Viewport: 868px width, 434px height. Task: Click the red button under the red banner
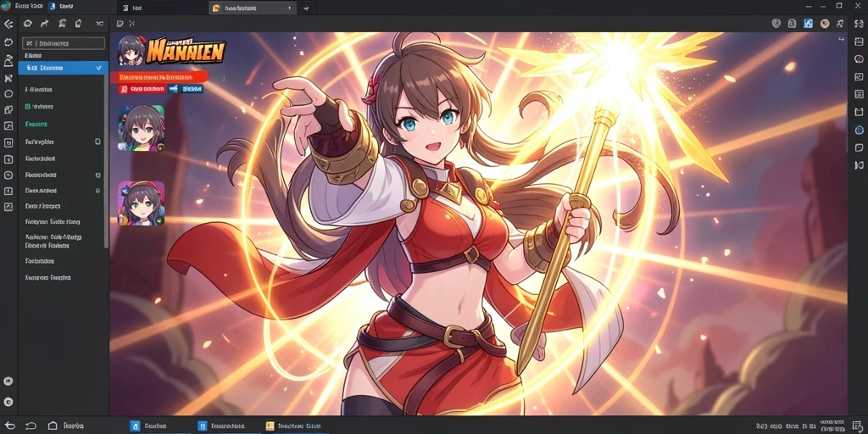click(142, 88)
